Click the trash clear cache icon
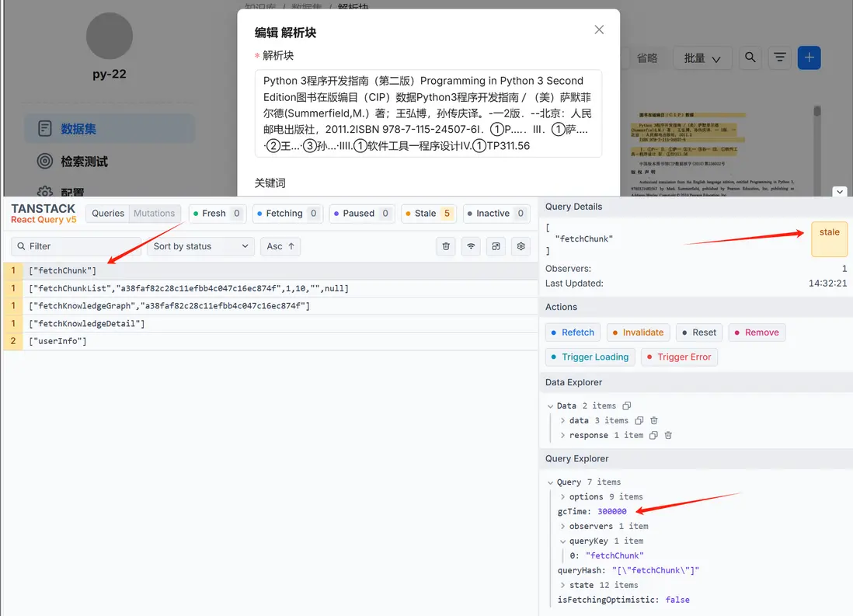Image resolution: width=853 pixels, height=616 pixels. coord(446,246)
